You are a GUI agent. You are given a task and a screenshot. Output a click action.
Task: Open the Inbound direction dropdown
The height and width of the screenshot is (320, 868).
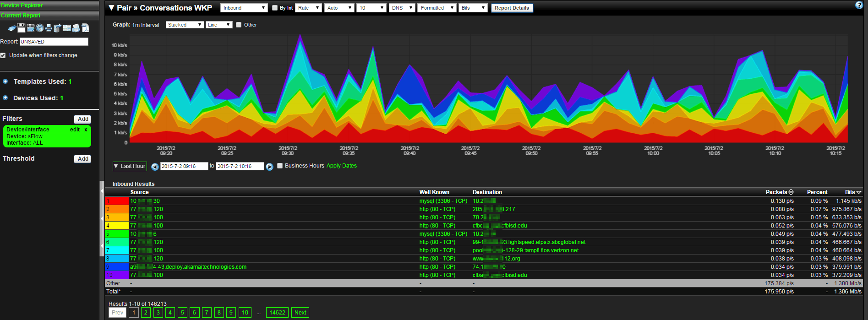244,8
